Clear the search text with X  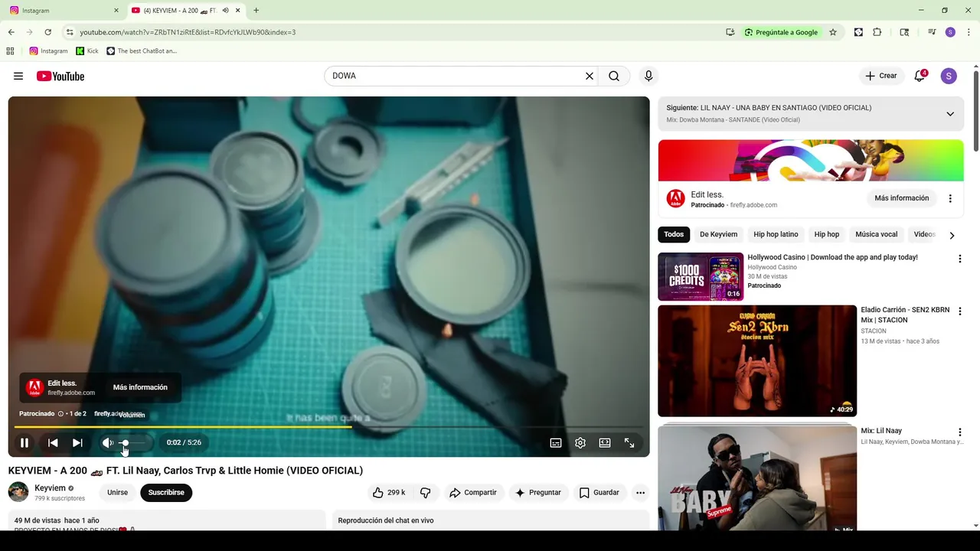590,76
